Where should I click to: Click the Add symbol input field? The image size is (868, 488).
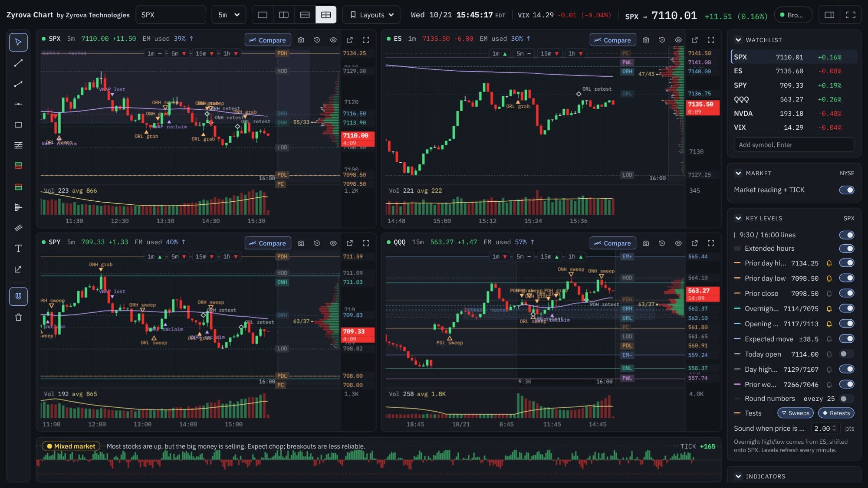[794, 145]
